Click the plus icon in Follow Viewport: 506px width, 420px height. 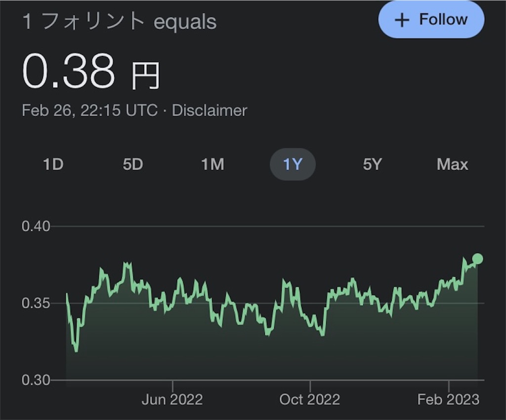point(402,20)
